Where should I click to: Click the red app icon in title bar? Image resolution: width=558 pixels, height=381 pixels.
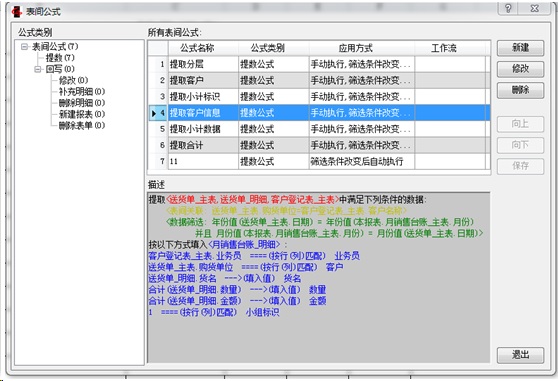17,12
